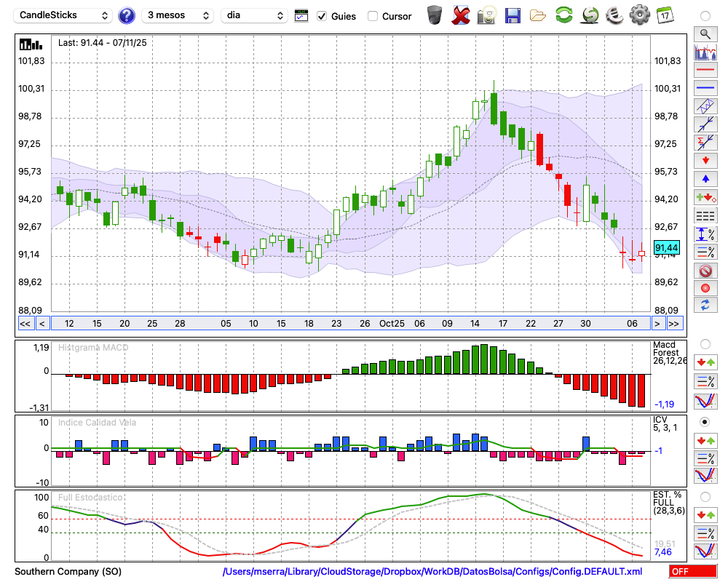Select the magnifying glass zoom tool
Screen dimensions: 728x582
(705, 33)
